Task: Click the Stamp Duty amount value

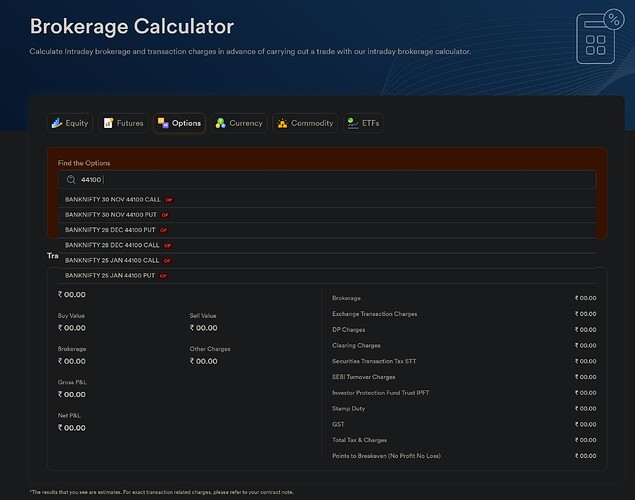Action: [586, 409]
